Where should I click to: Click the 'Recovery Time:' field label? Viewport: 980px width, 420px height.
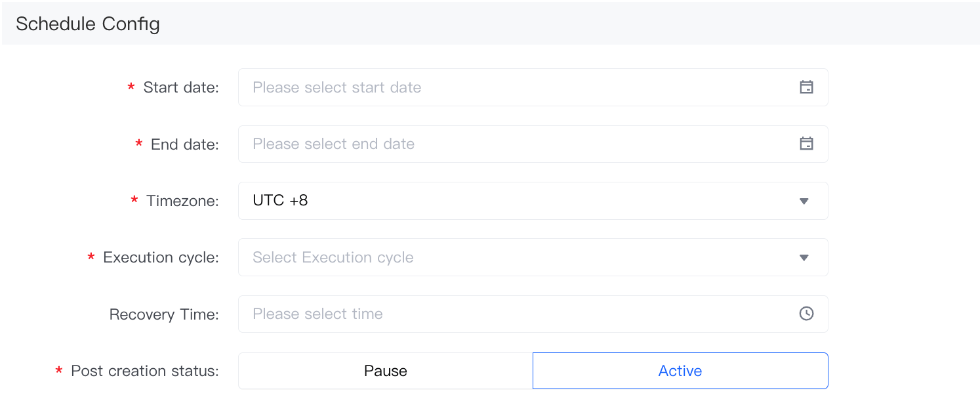coord(164,314)
